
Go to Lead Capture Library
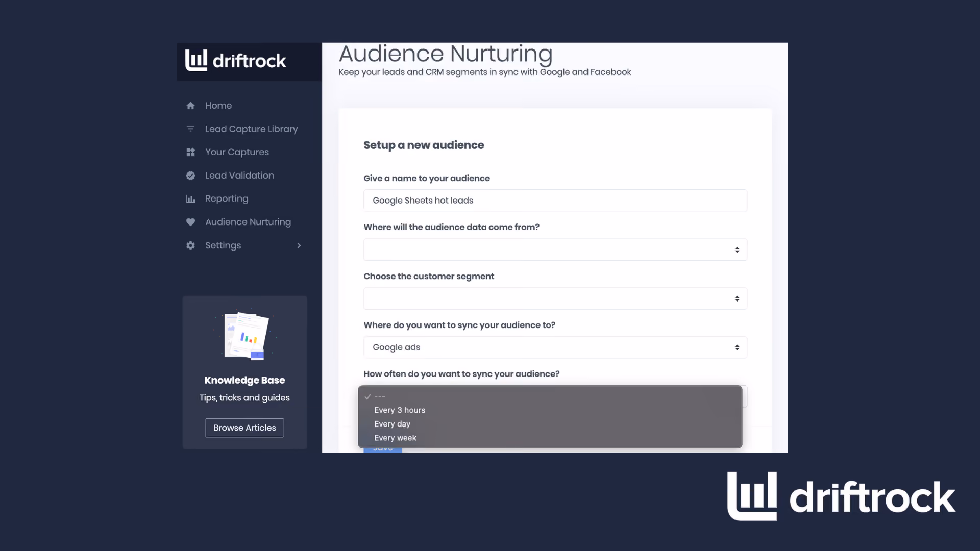(x=251, y=129)
